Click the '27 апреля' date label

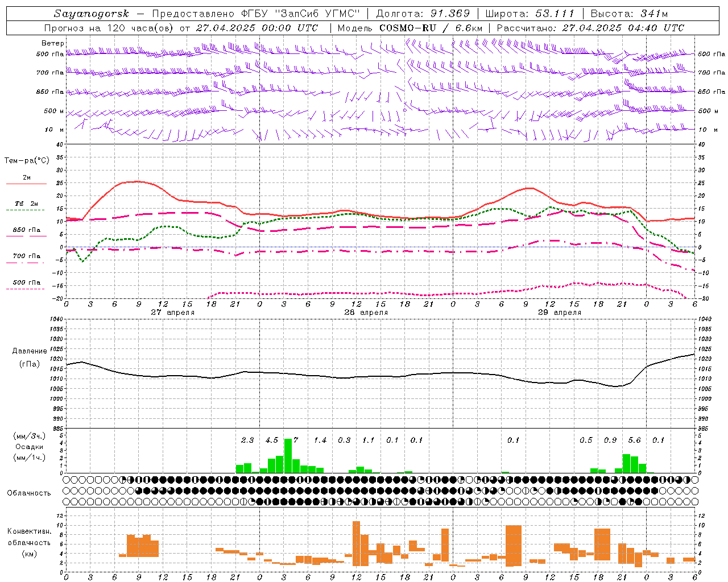173,313
